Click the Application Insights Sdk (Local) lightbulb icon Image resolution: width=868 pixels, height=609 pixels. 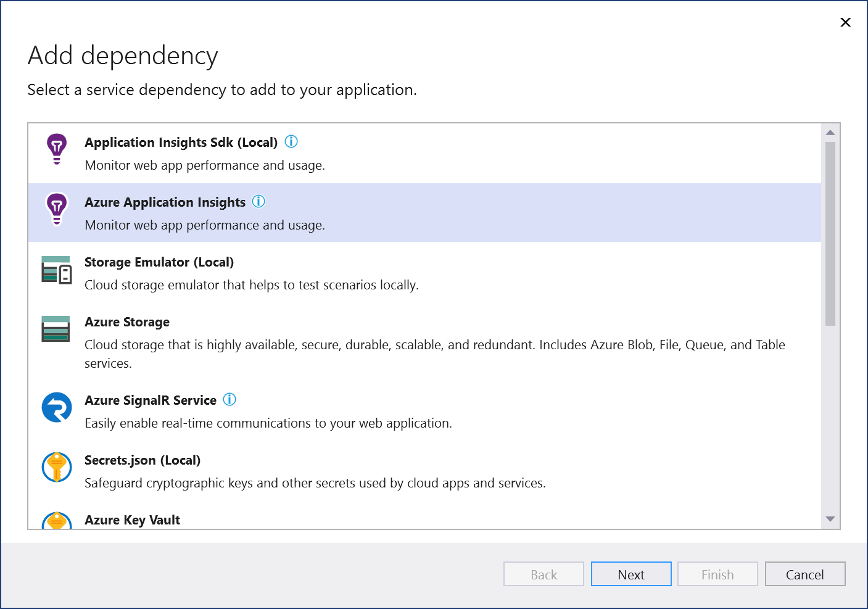coord(56,149)
